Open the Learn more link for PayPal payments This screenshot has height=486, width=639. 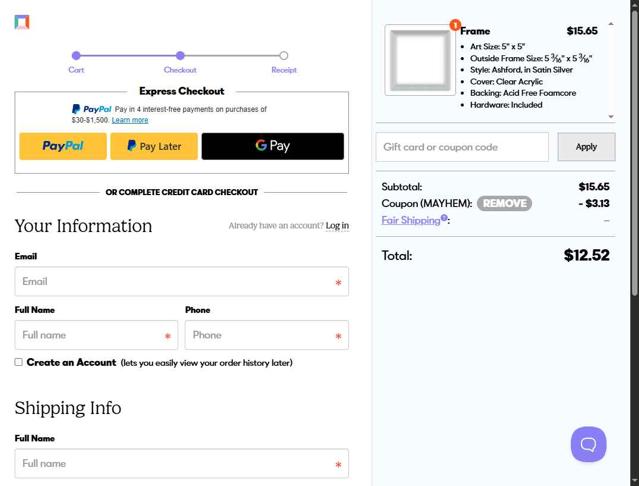click(130, 120)
